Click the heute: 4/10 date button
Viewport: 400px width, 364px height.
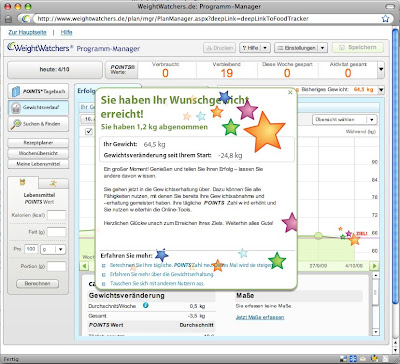point(55,70)
